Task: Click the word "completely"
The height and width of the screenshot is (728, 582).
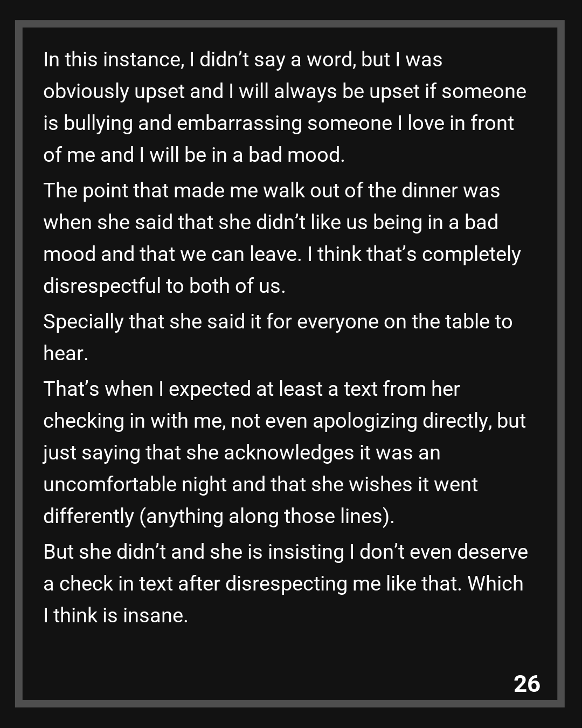Action: click(x=471, y=255)
